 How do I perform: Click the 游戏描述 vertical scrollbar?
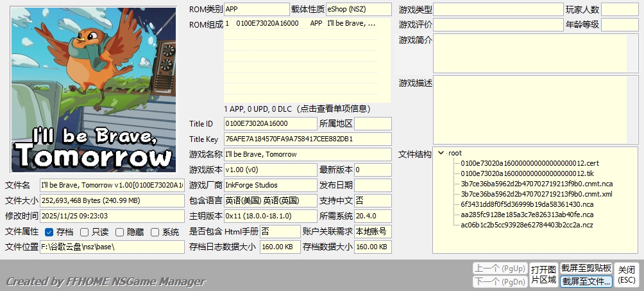click(x=632, y=110)
